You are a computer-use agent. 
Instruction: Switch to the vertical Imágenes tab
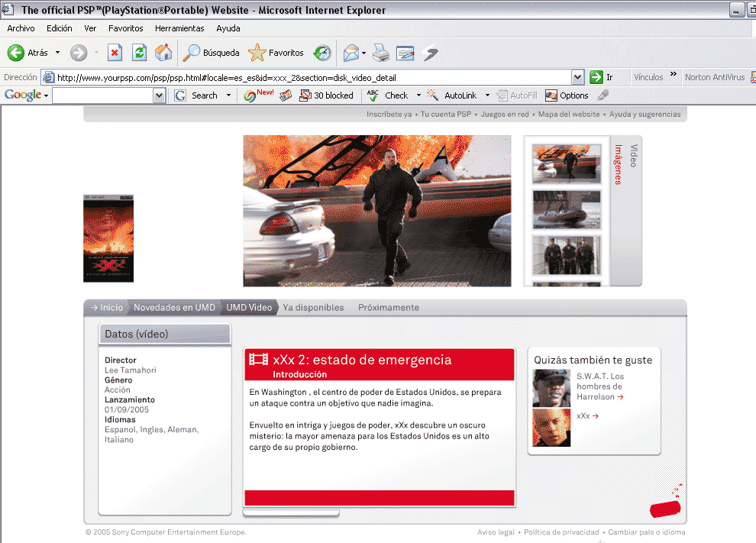[619, 164]
